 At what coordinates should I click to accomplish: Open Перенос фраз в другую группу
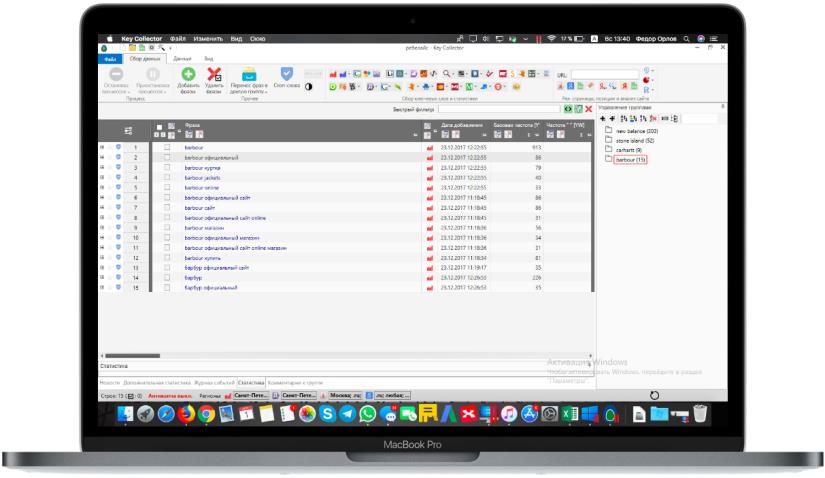coord(249,81)
